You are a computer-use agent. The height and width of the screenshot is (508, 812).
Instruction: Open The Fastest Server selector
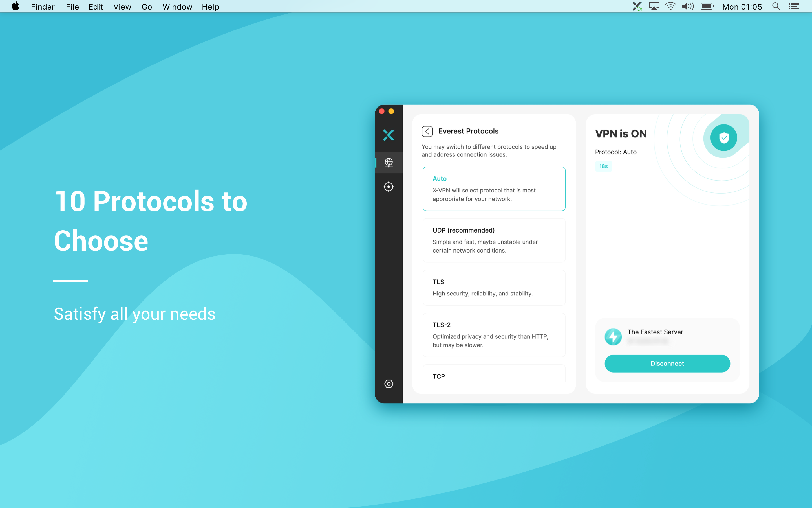pos(667,337)
